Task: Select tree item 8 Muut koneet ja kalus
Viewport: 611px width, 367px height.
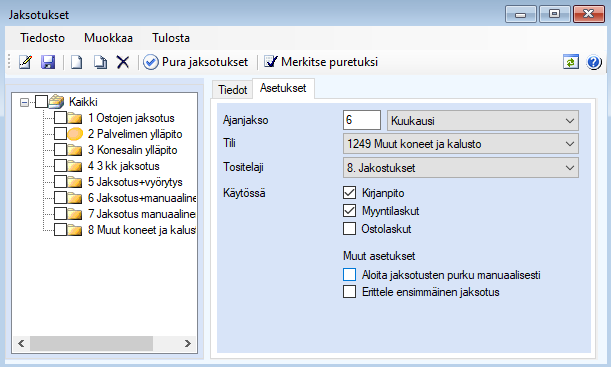Action: pyautogui.click(x=142, y=229)
